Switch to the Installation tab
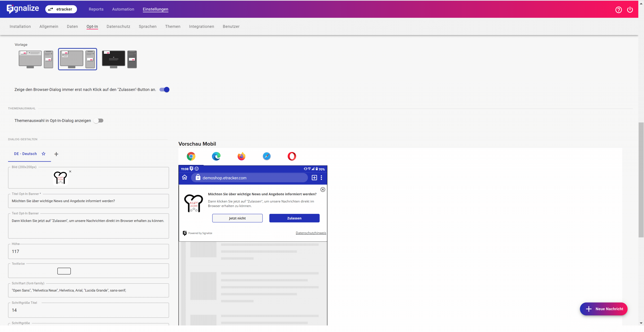 pos(20,26)
